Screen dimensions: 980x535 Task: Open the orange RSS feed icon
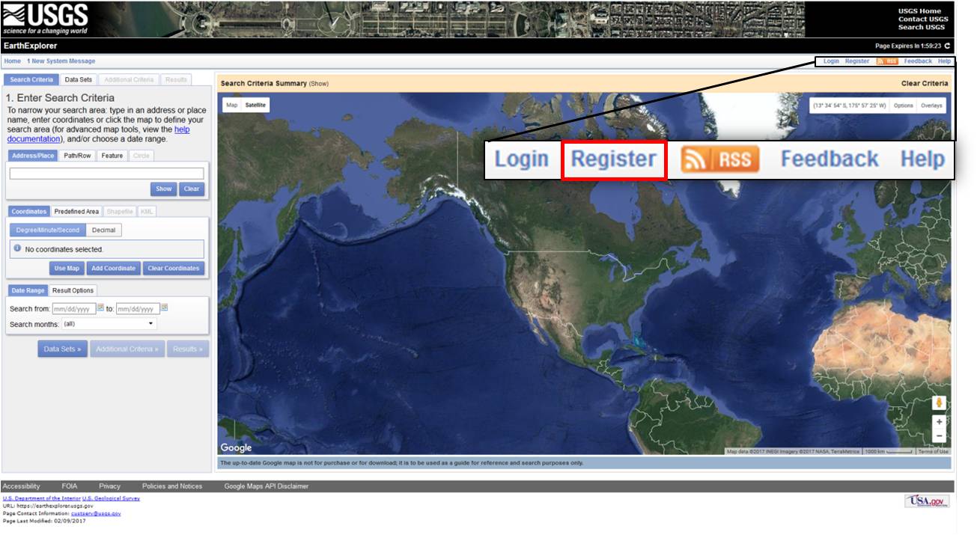pos(886,61)
